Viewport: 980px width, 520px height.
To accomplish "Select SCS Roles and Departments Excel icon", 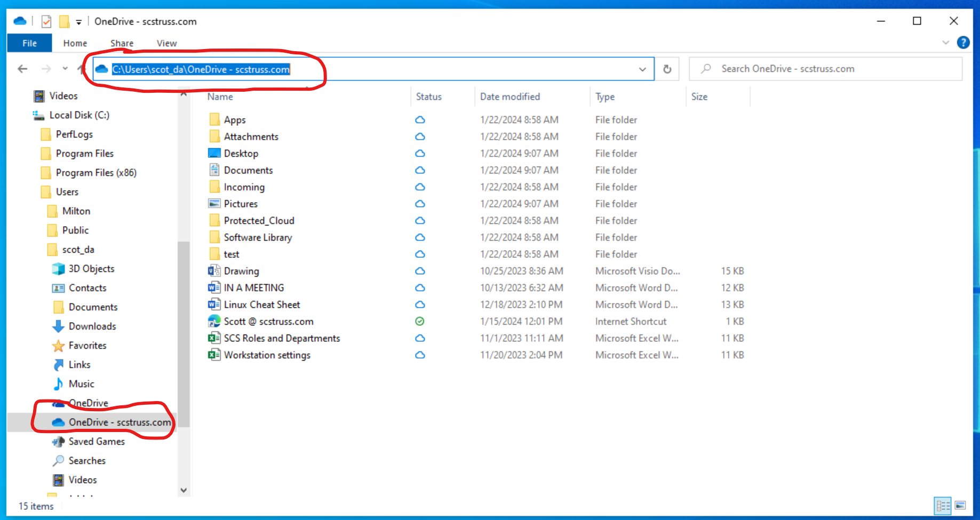I will (214, 338).
